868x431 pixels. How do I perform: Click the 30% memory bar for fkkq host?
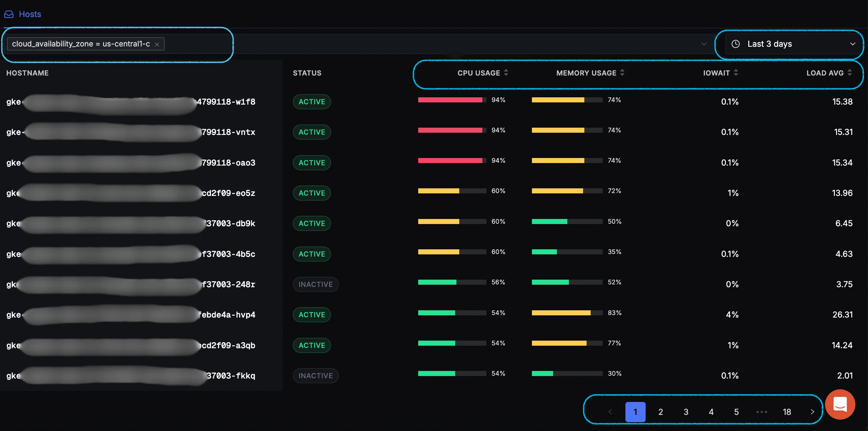coord(567,373)
